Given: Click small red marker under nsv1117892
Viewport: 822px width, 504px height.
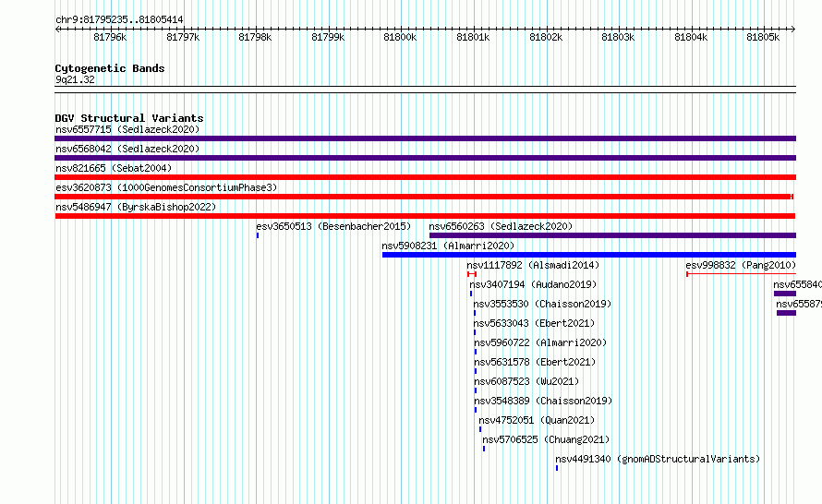Looking at the screenshot, I should point(472,274).
